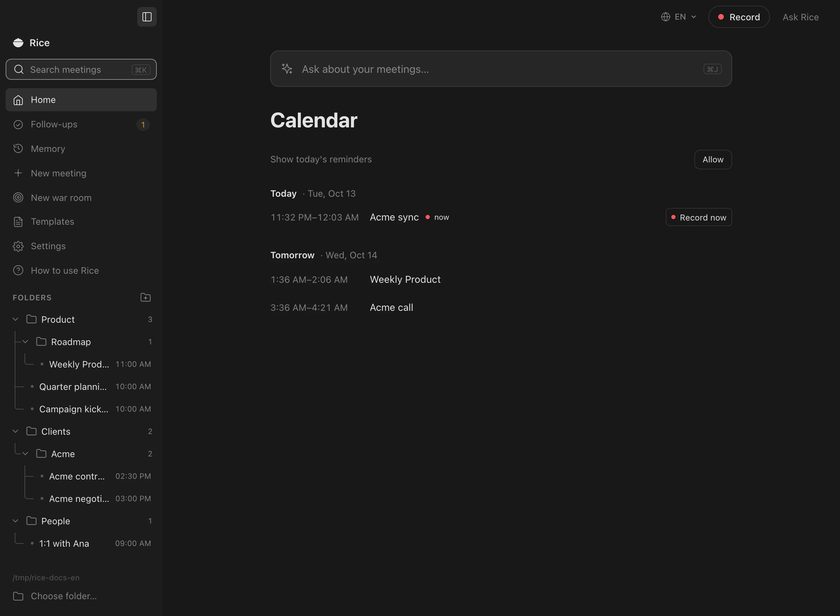Open Templates from the sidebar
This screenshot has height=616, width=840.
tap(81, 222)
